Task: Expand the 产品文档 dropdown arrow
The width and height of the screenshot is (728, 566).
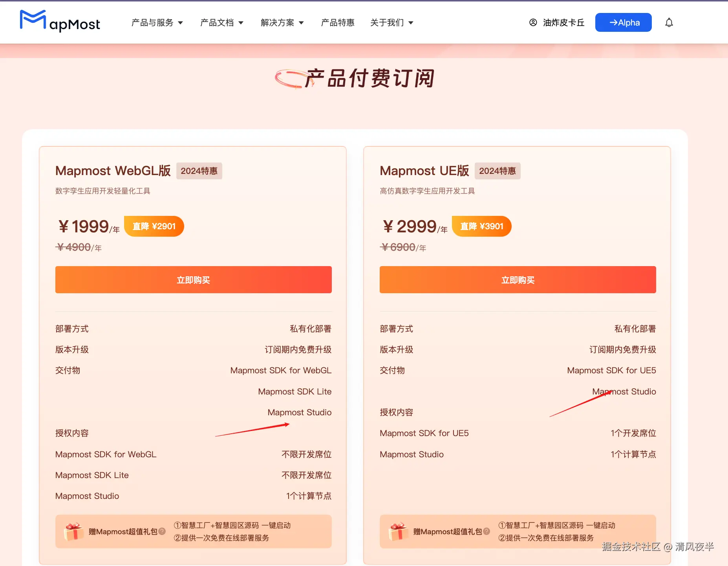Action: click(x=241, y=23)
